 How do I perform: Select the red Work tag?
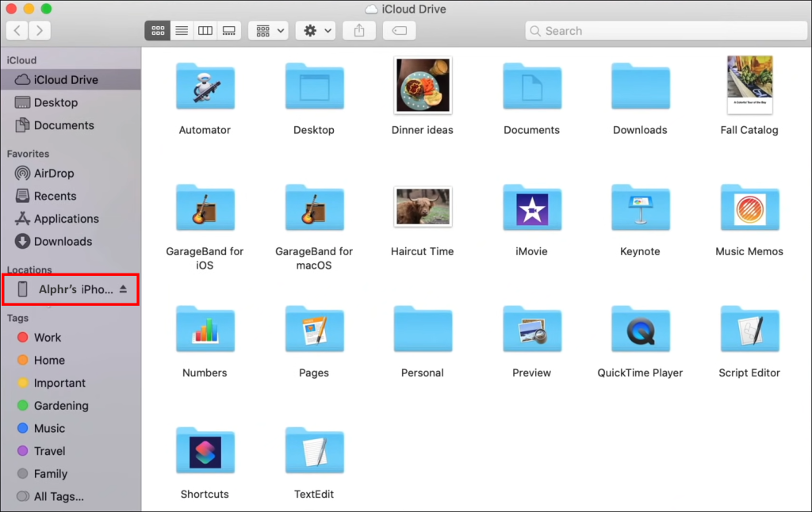tap(47, 338)
